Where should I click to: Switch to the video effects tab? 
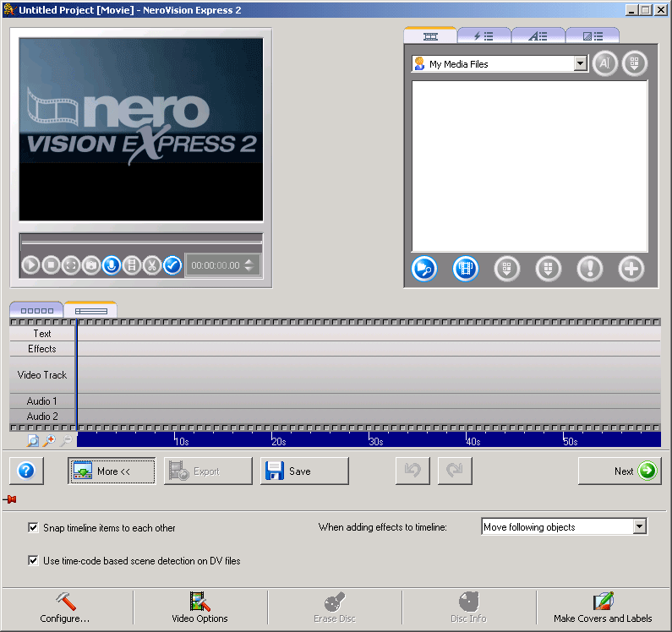click(484, 36)
